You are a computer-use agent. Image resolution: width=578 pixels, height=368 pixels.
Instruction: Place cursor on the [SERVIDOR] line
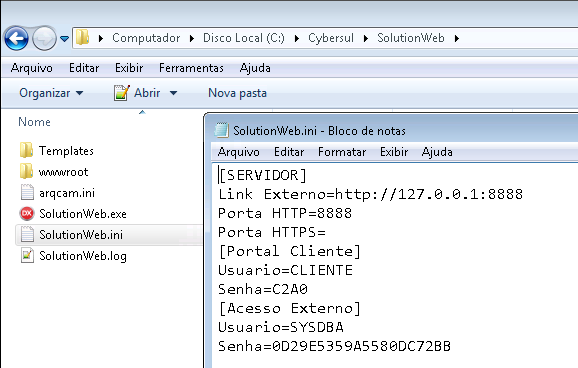click(262, 175)
